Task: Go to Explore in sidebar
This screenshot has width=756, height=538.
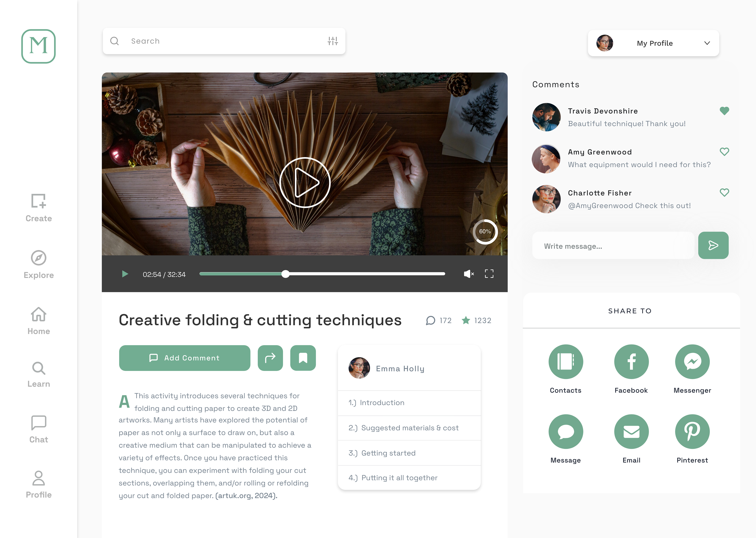Action: [38, 264]
